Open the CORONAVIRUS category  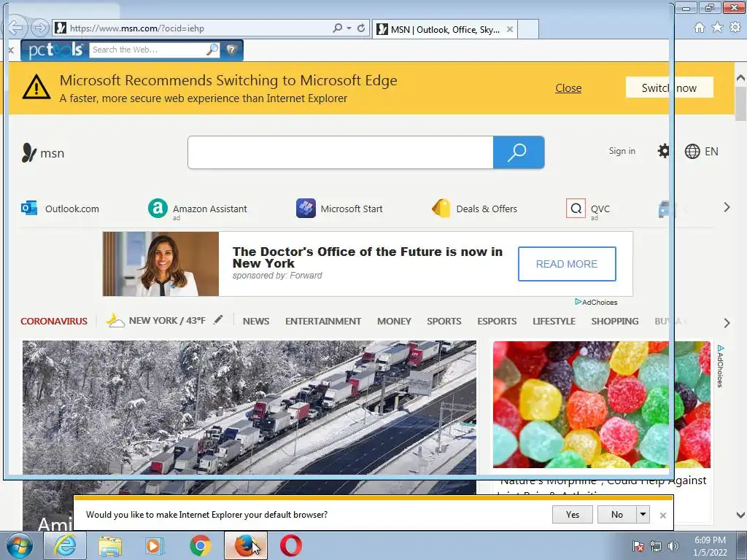click(54, 321)
